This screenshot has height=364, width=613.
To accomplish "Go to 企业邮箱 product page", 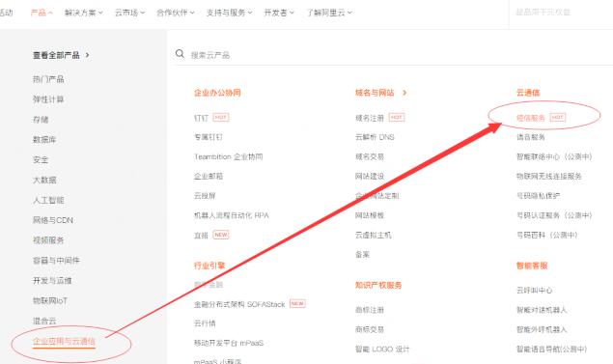I will coord(209,177).
